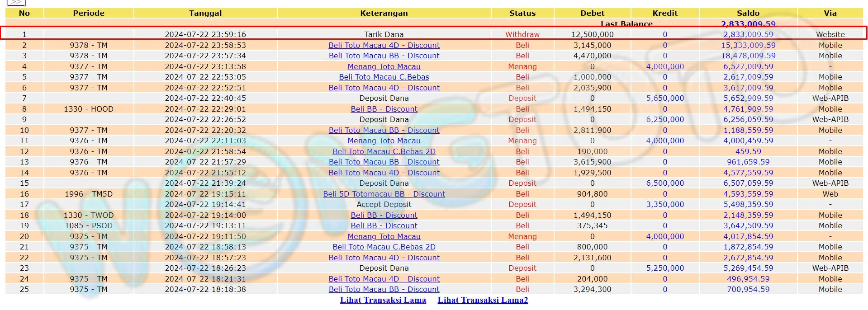The height and width of the screenshot is (310, 868).
Task: Open the Lihat Transaksi Lama link
Action: [x=383, y=300]
